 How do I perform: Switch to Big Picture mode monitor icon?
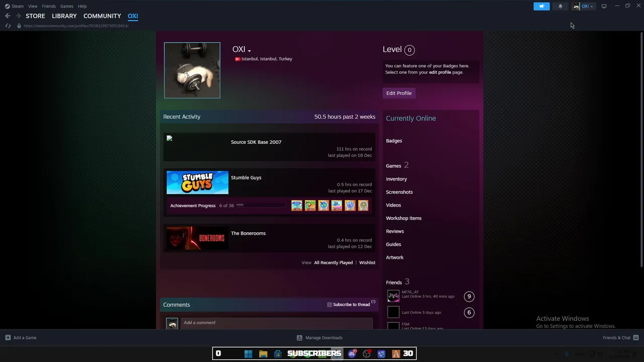[604, 6]
